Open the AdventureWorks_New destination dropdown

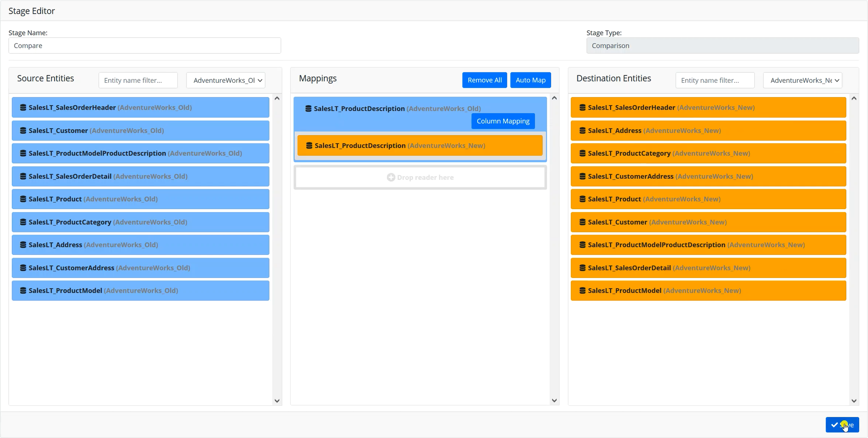[x=802, y=80]
